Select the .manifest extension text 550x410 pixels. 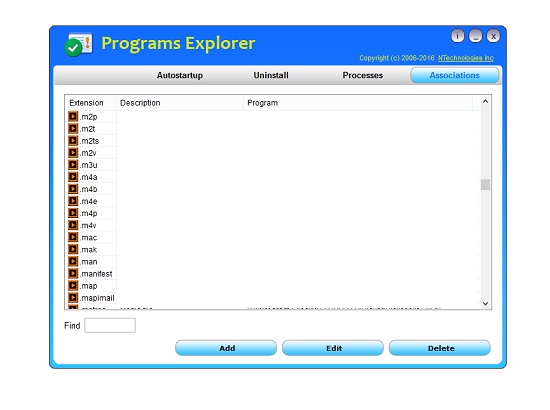point(96,274)
